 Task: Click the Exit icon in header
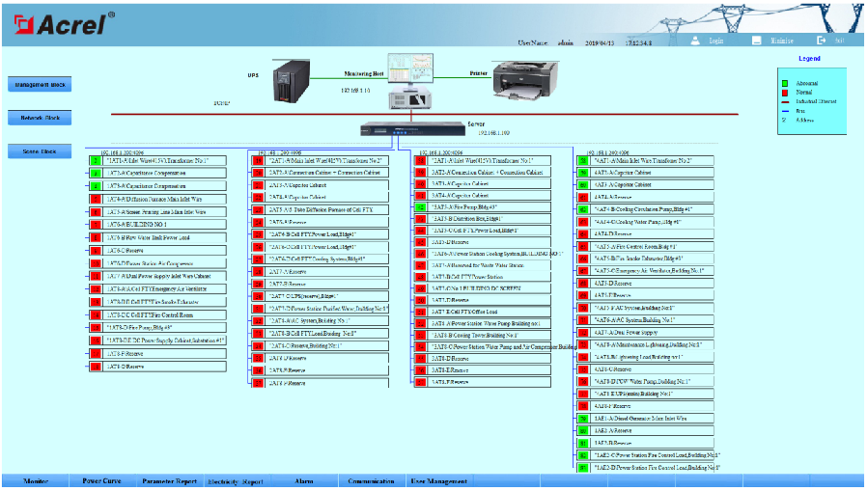coord(821,41)
